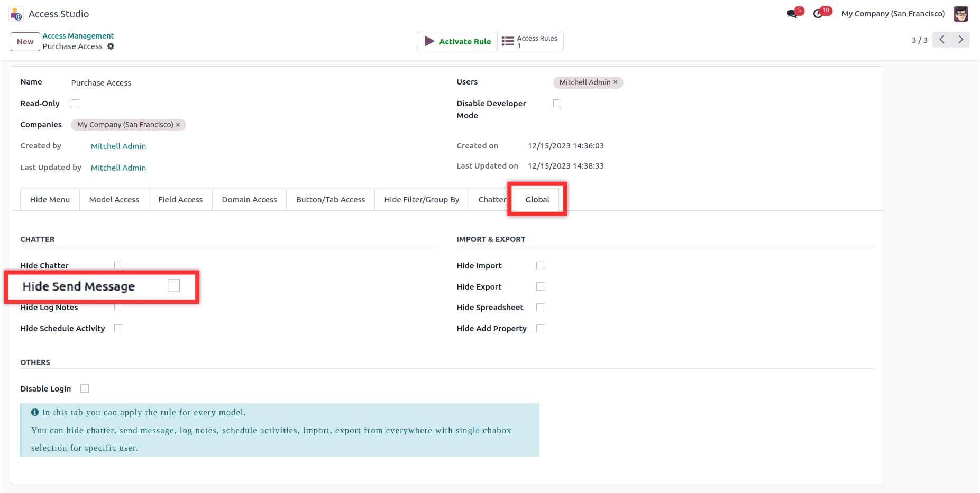Open the activities clock icon
980x493 pixels.
[818, 14]
